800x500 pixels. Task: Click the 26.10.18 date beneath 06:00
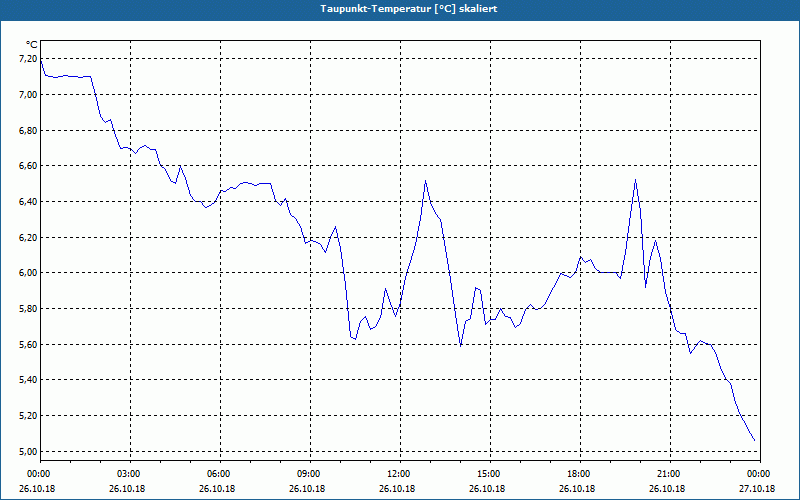(x=218, y=489)
